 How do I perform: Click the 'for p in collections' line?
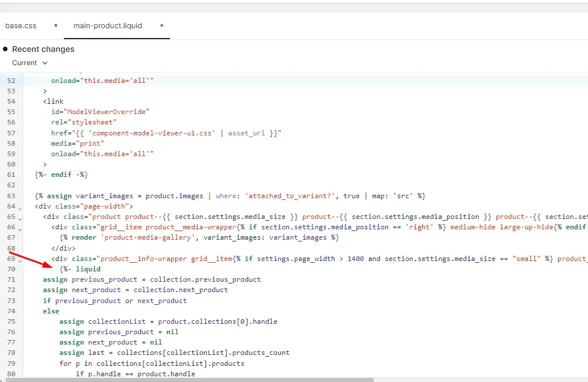coord(152,364)
